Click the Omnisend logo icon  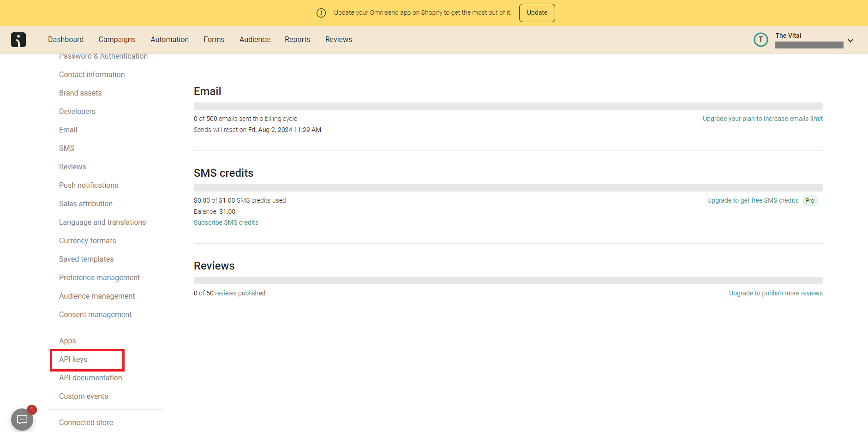(x=18, y=40)
